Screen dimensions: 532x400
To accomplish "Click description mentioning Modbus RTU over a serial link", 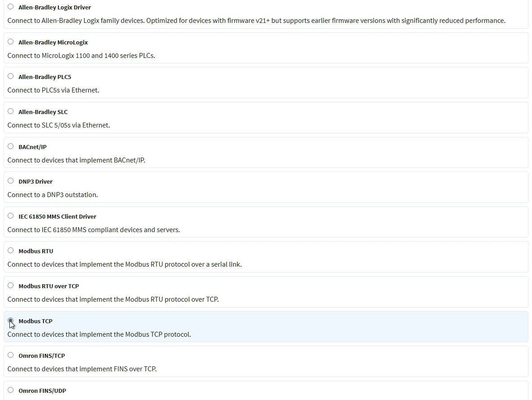I will pos(125,264).
